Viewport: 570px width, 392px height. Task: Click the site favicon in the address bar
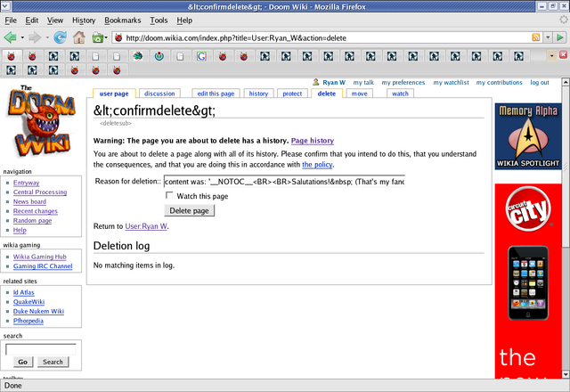pyautogui.click(x=118, y=37)
